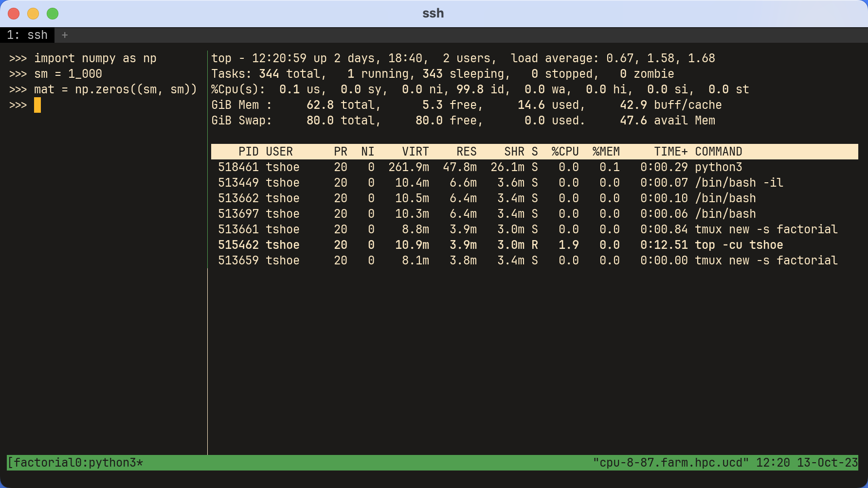Click the 'top -cu tshoe' command
868x488 pixels.
coord(739,245)
